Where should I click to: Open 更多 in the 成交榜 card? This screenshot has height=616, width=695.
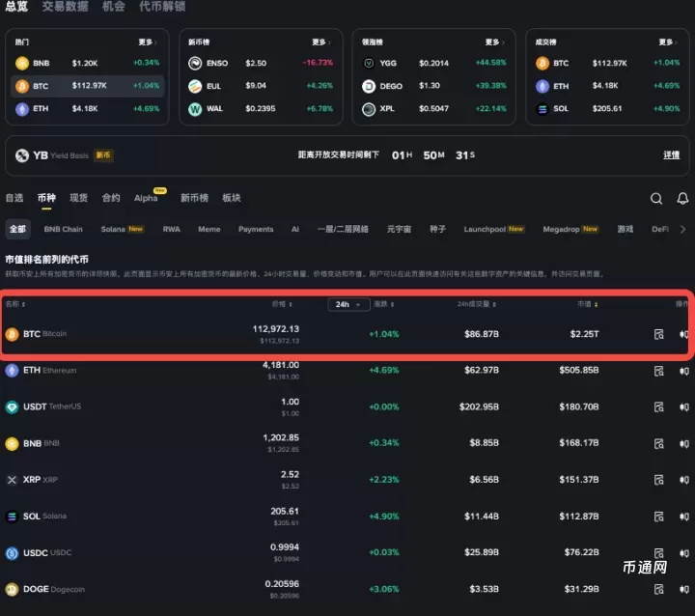[668, 42]
